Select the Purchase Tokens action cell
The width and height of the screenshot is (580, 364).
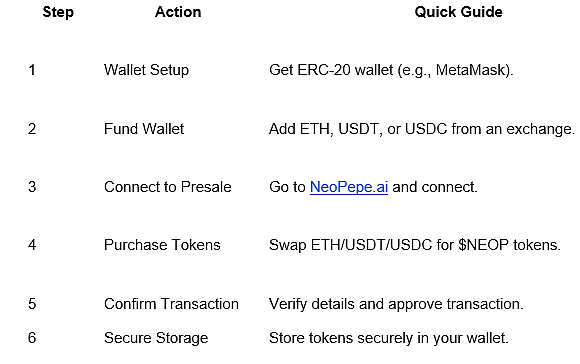162,245
